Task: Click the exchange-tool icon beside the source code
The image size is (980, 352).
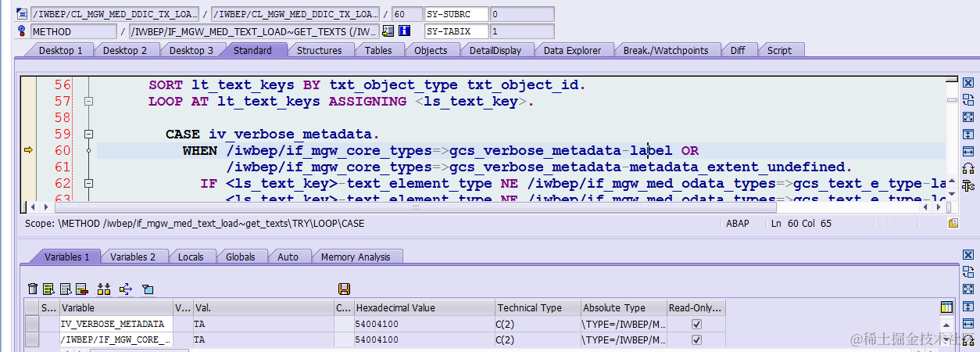Action: [968, 100]
